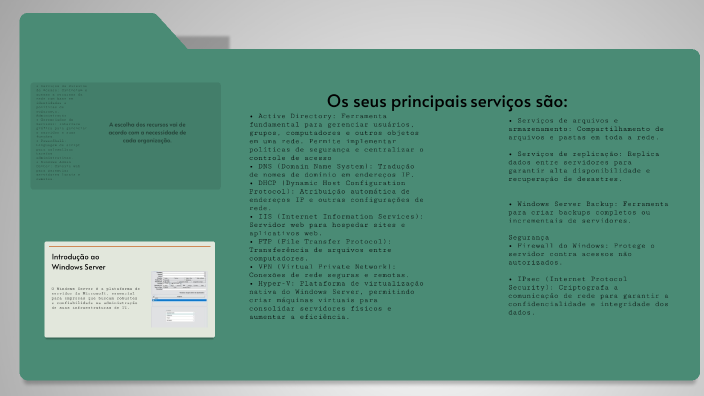This screenshot has width=704, height=396.
Task: Click the faded "A escolha dos recursos" text
Action: (147, 132)
